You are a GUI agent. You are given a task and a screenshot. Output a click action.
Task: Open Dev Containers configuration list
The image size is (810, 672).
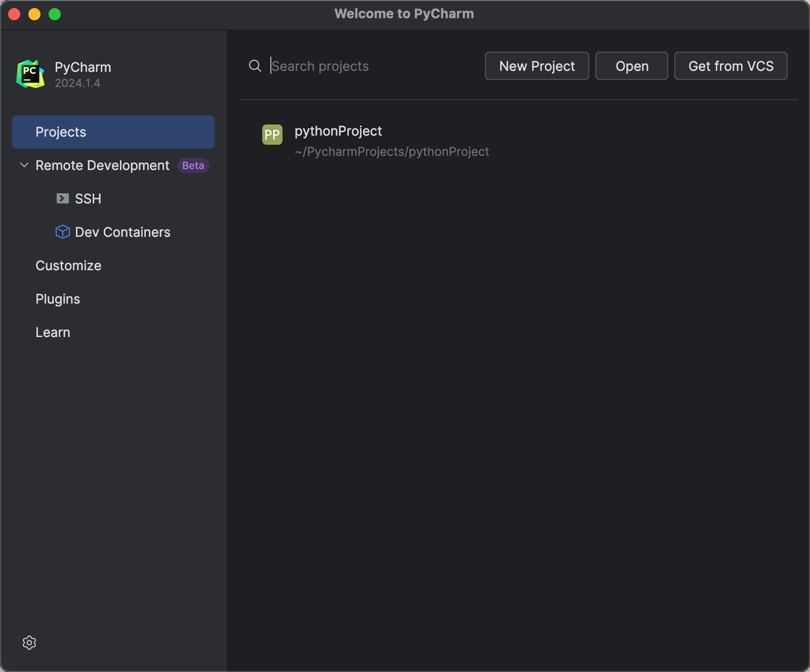click(123, 232)
